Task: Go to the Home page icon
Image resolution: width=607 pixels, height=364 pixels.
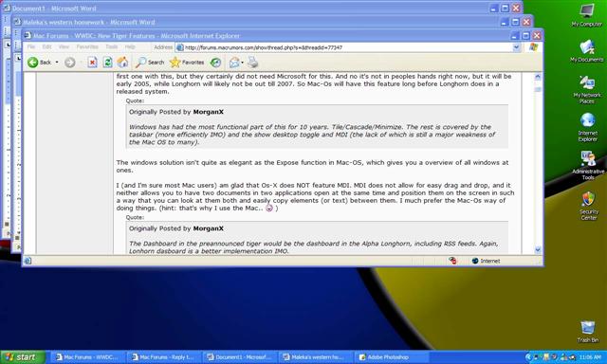Action: click(122, 62)
